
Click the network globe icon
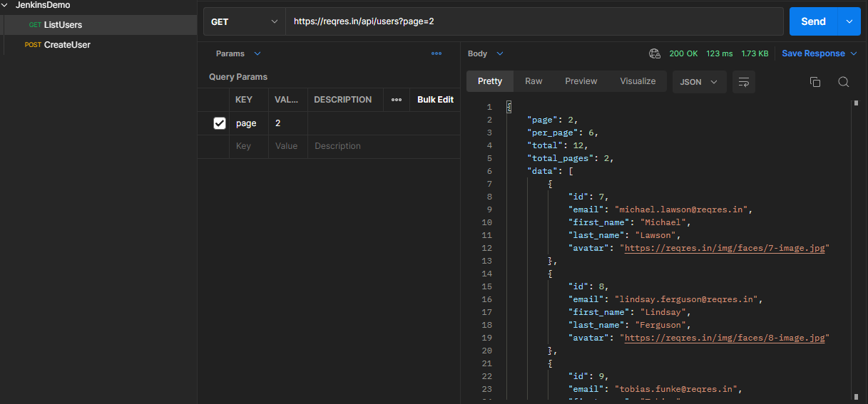pos(655,53)
